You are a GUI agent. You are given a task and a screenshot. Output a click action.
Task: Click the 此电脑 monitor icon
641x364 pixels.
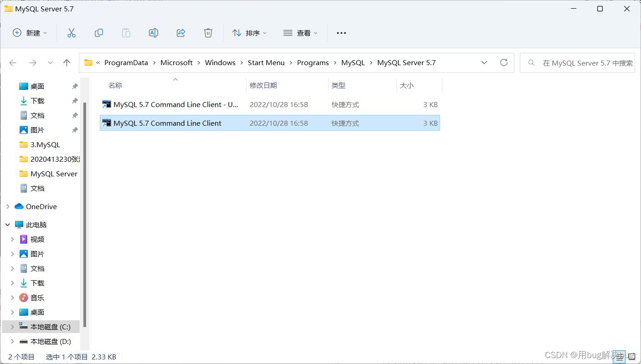19,225
